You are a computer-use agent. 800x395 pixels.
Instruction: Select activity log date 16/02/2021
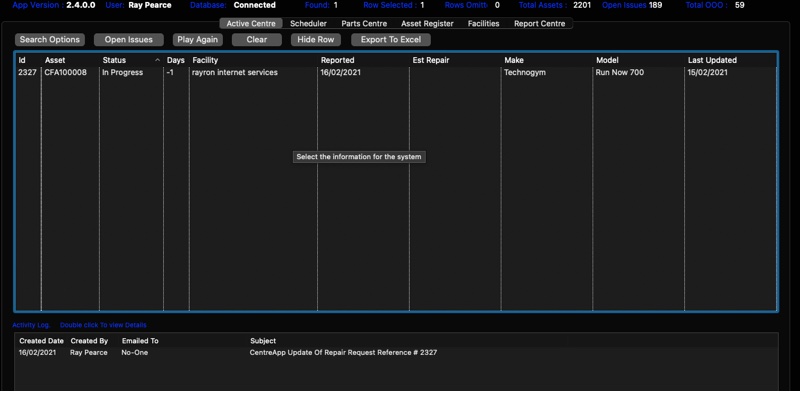point(38,352)
